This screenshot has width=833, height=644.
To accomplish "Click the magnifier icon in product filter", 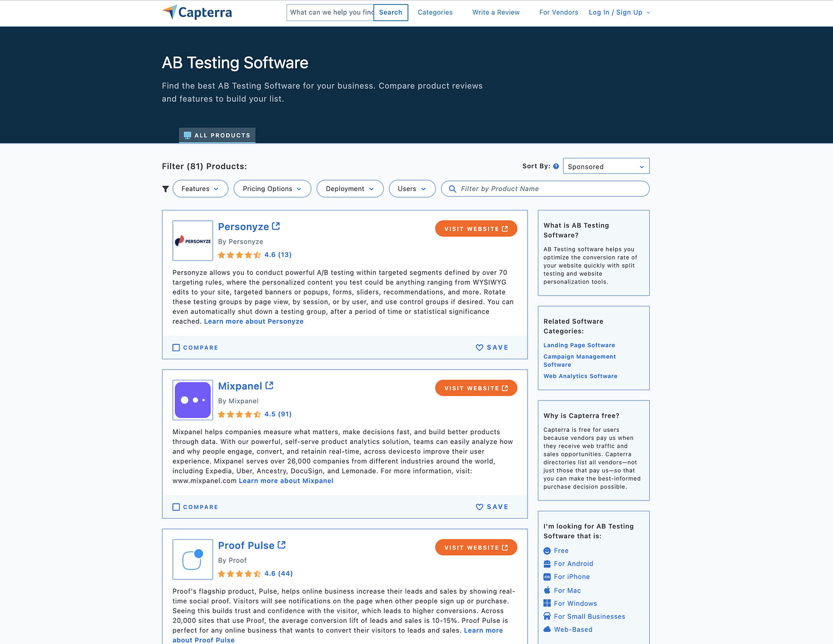I will [x=453, y=189].
